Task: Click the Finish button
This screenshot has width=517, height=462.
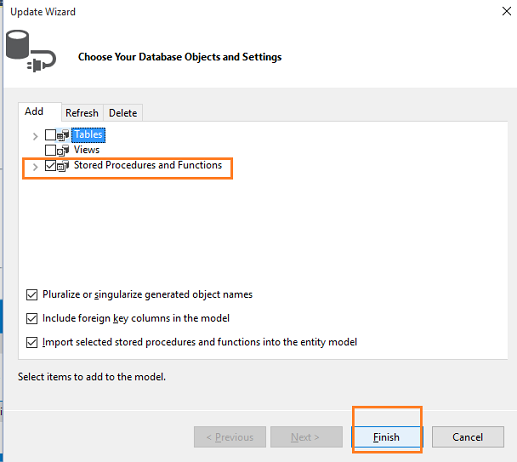Action: (x=387, y=437)
